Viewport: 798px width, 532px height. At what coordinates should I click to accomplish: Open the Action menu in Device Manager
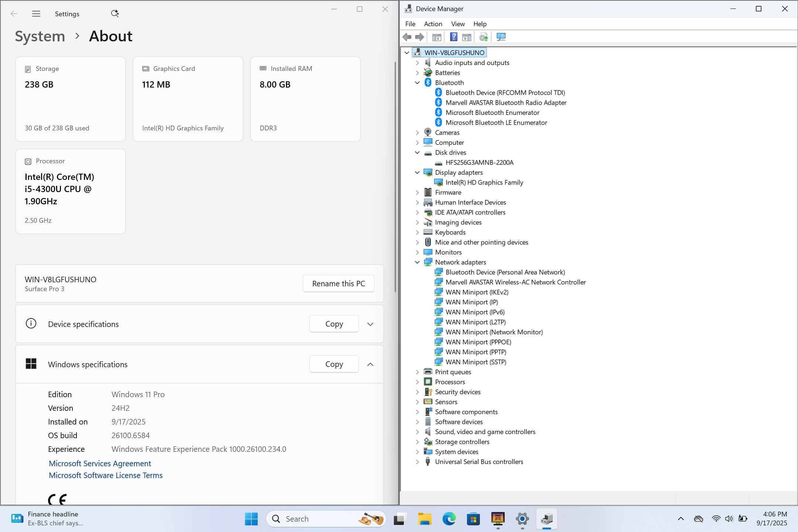coord(433,24)
